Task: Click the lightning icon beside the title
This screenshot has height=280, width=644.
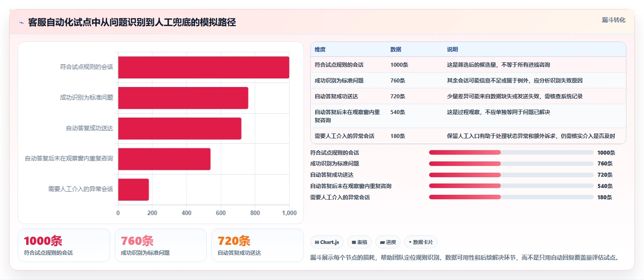Action: [x=22, y=23]
